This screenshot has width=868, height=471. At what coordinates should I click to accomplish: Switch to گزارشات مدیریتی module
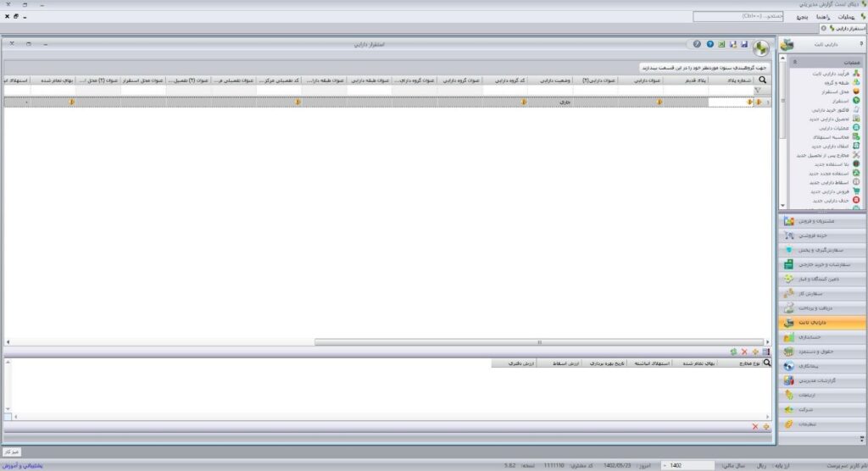click(x=822, y=381)
